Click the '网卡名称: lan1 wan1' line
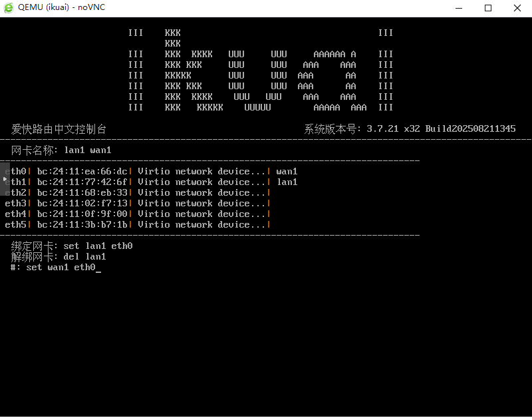The width and height of the screenshot is (532, 420). click(x=61, y=150)
